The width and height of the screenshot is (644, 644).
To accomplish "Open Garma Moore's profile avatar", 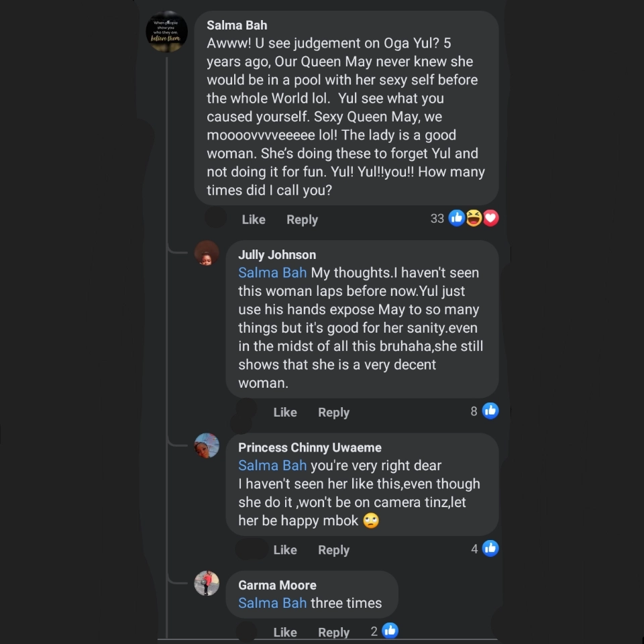I will tap(207, 584).
